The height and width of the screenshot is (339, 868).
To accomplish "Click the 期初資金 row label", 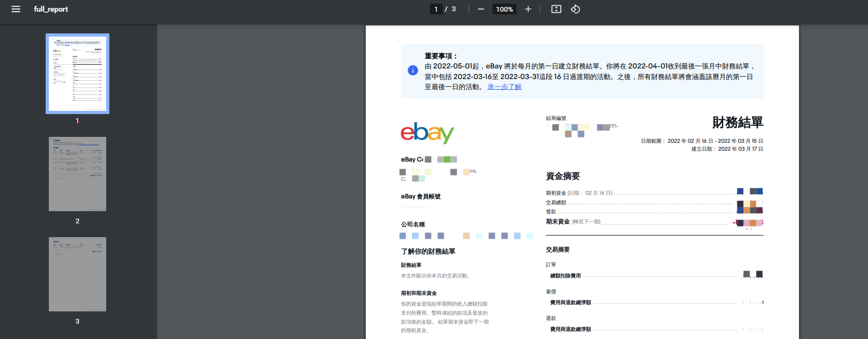I will click(579, 193).
